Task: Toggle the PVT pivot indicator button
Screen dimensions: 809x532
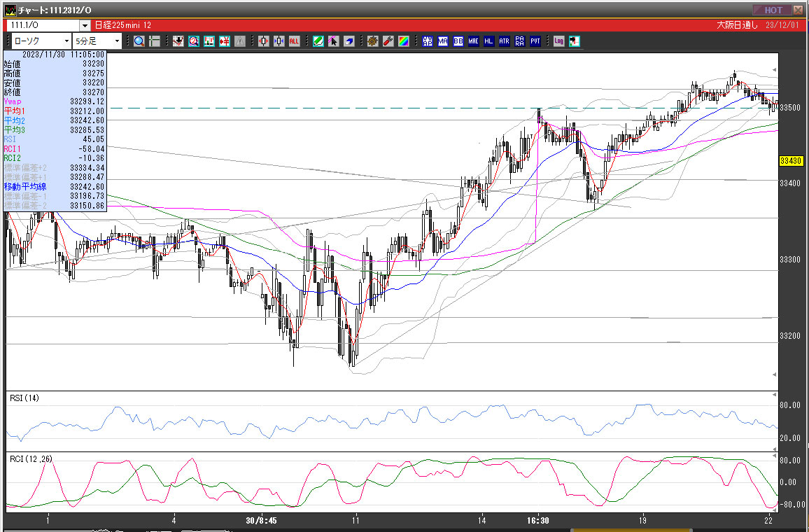Action: (x=535, y=41)
